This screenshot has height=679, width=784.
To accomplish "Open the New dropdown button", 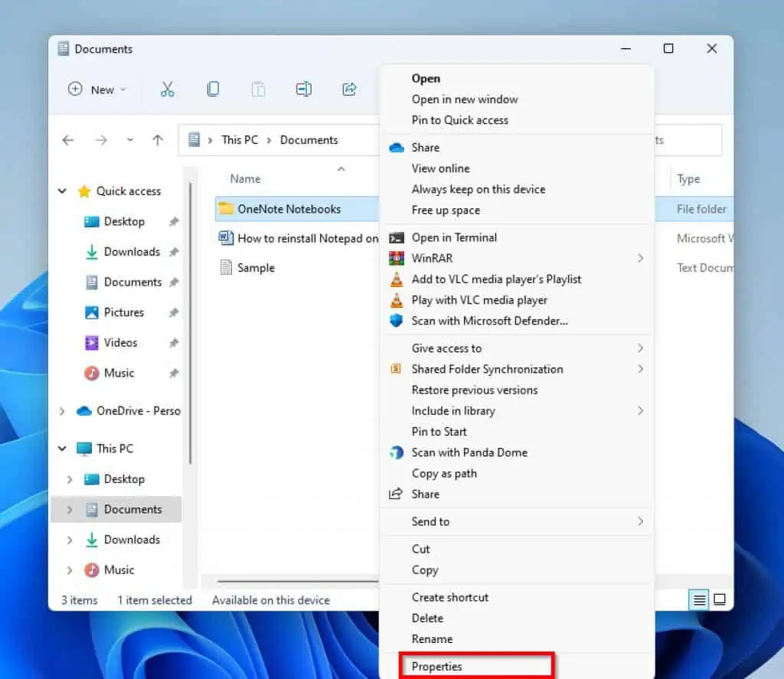I will [97, 90].
